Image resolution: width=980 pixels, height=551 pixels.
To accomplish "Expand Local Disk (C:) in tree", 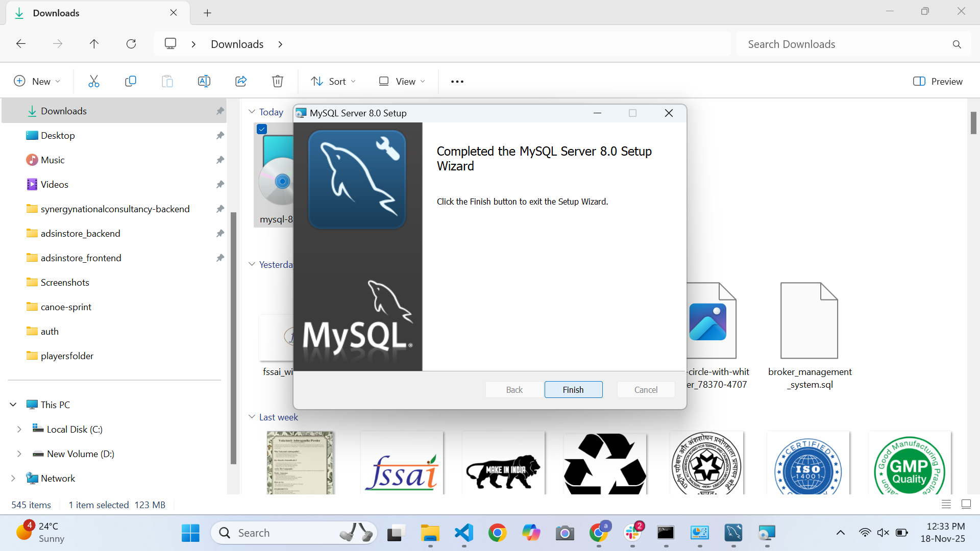I will (19, 429).
